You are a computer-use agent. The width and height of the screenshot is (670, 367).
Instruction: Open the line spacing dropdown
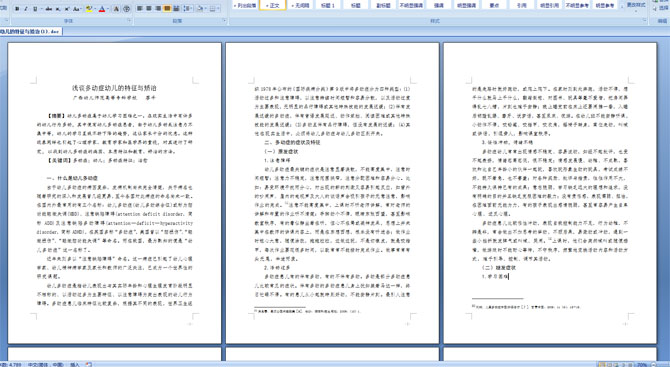[x=188, y=9]
